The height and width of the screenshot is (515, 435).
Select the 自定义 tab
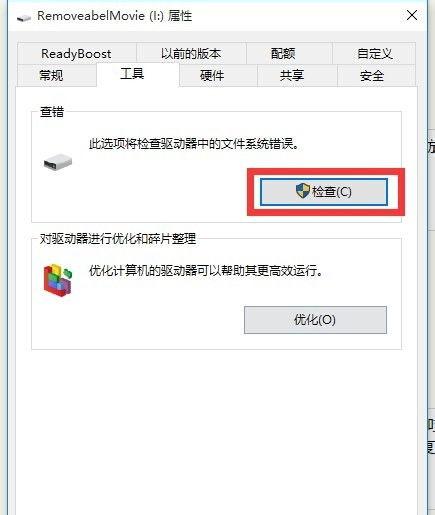375,53
